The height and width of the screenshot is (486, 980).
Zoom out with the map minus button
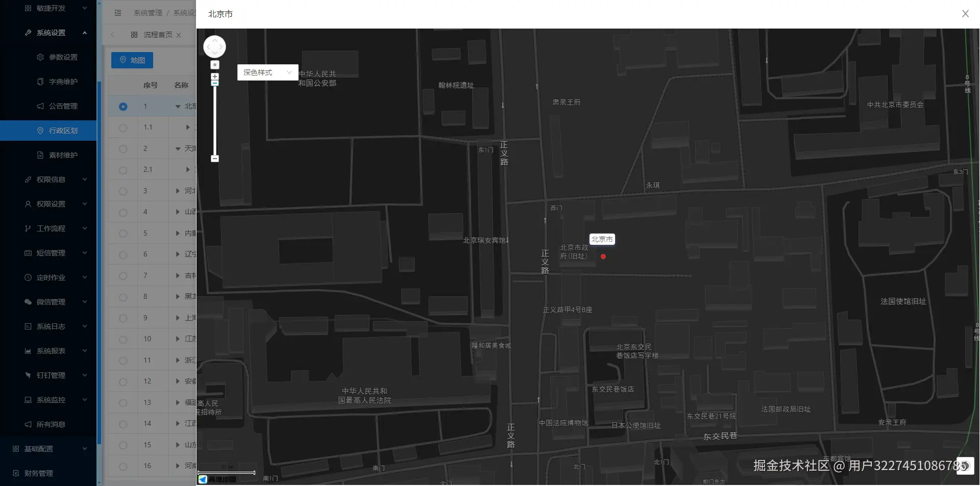point(215,159)
